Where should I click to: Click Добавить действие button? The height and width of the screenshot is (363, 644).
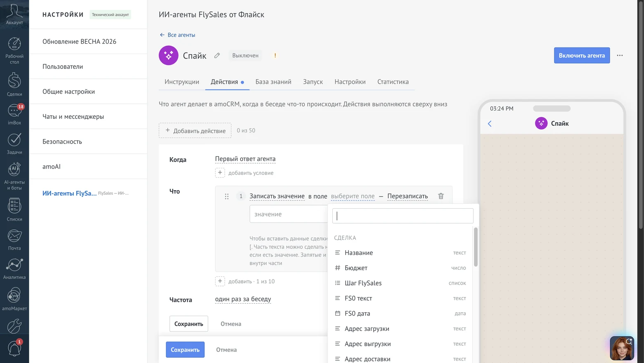(195, 130)
